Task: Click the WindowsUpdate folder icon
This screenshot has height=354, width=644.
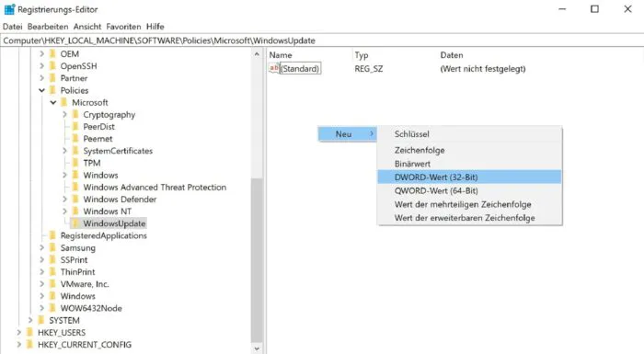Action: coord(75,223)
